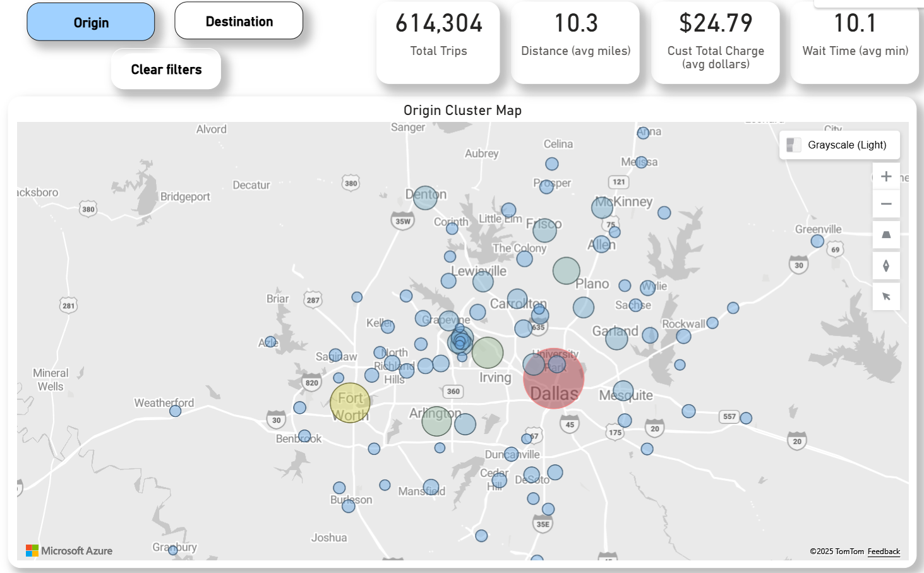Image resolution: width=924 pixels, height=573 pixels.
Task: Click the green Arlington cluster bubble
Action: [436, 421]
